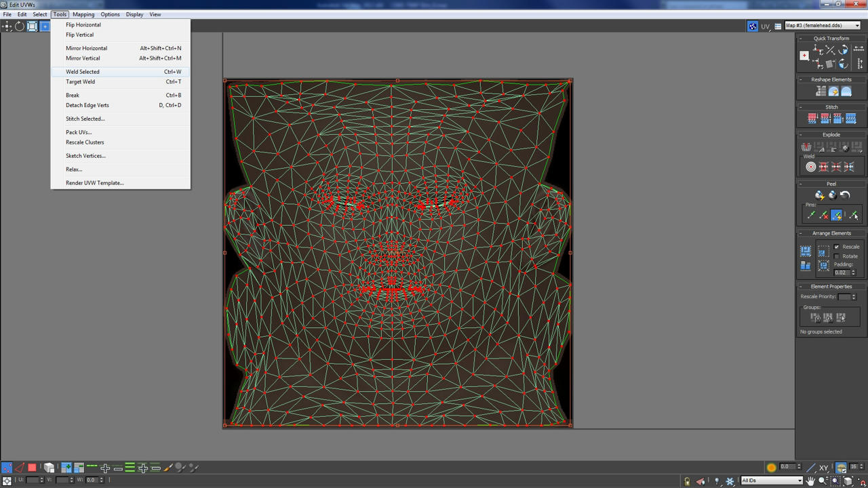
Task: Choose Relax... menu item
Action: (121, 169)
